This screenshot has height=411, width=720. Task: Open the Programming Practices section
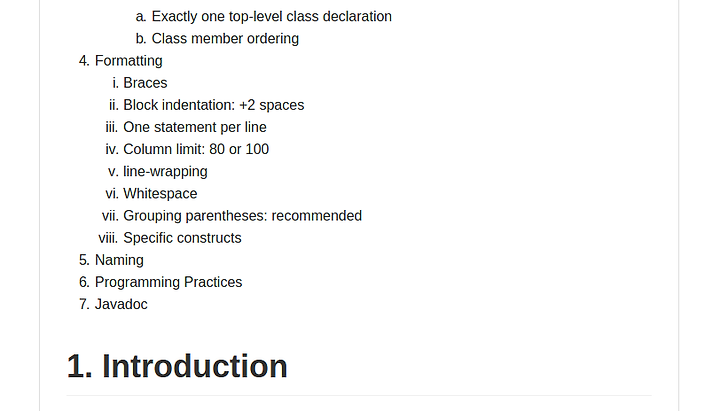coord(169,282)
